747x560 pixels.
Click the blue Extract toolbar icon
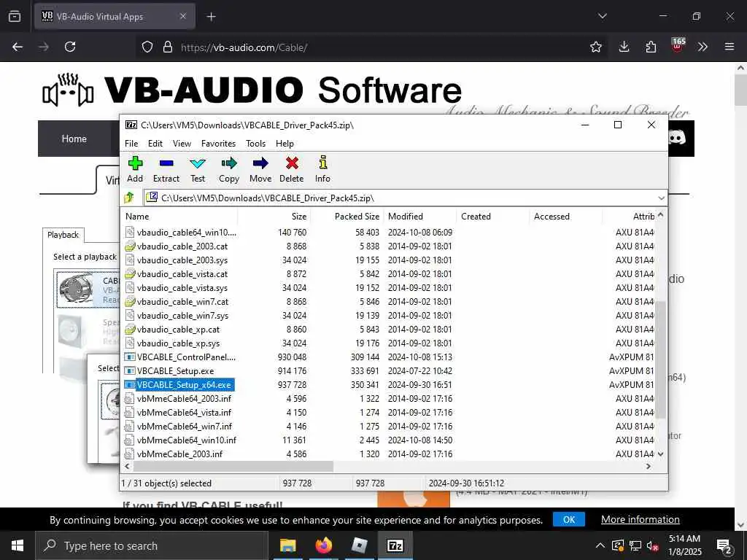(x=166, y=163)
